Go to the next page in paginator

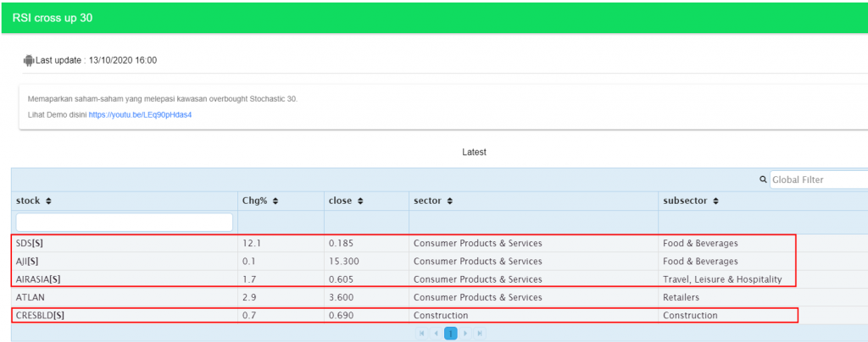point(465,334)
